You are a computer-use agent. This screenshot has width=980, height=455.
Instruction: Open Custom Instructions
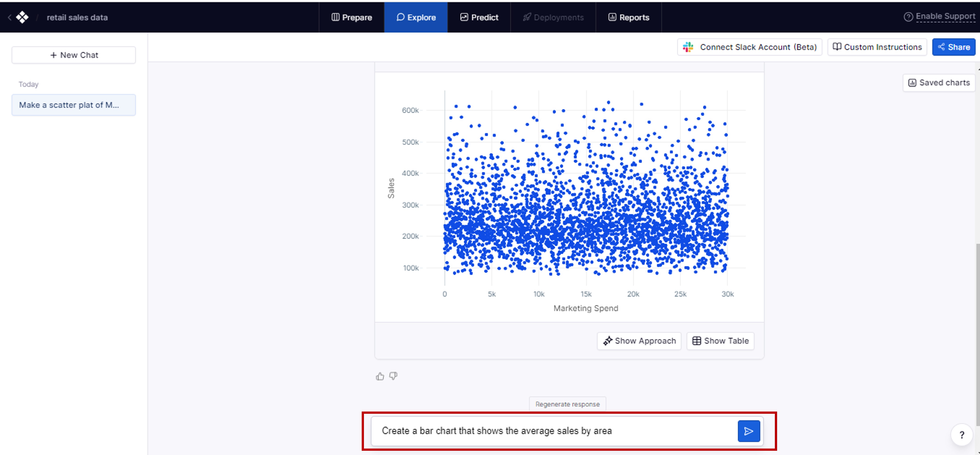(877, 47)
